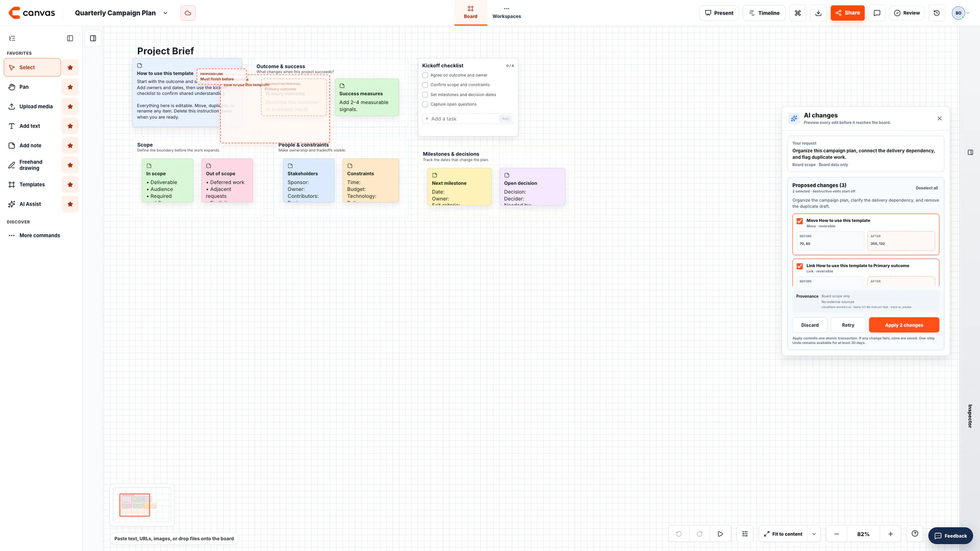The image size is (980, 551).
Task: Switch to the Board tab
Action: (x=471, y=12)
